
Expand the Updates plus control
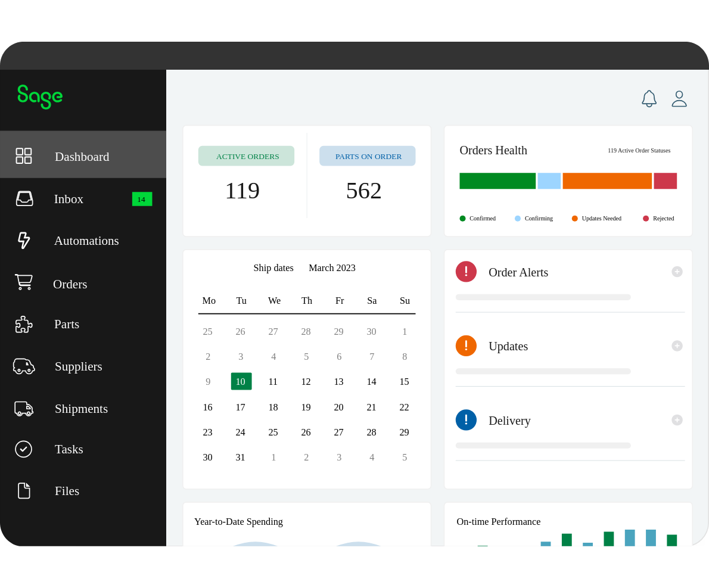tap(677, 346)
